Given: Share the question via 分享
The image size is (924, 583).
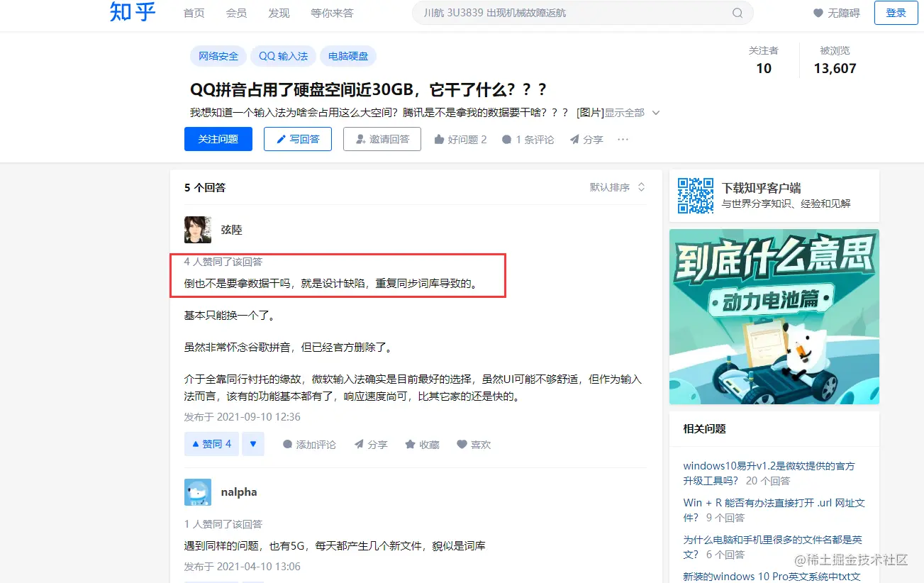Looking at the screenshot, I should tap(586, 140).
